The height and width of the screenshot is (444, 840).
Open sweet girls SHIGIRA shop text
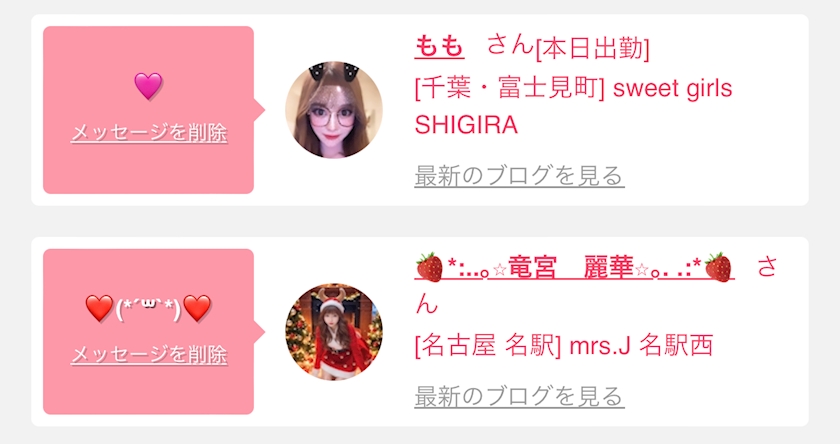point(573,107)
